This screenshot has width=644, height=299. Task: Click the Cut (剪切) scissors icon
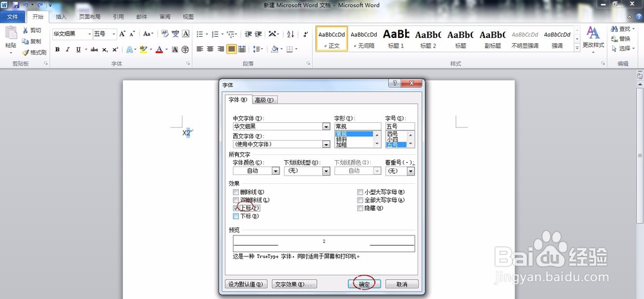tap(25, 30)
